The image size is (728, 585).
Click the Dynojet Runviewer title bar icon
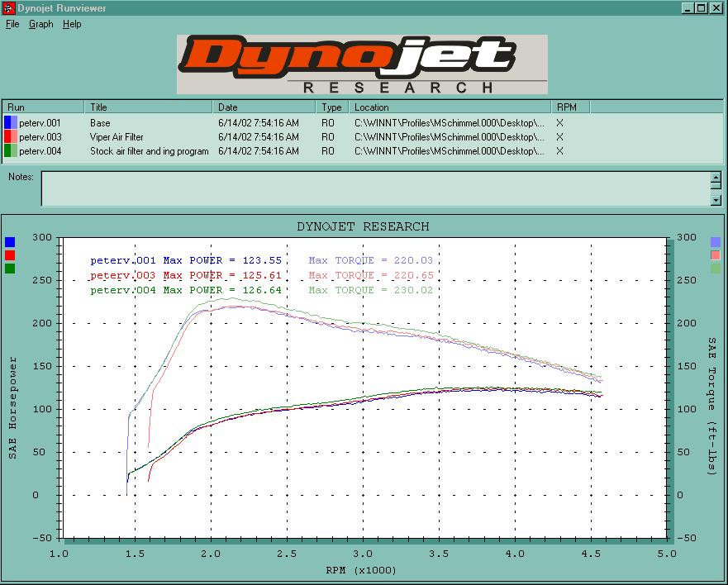click(x=9, y=8)
